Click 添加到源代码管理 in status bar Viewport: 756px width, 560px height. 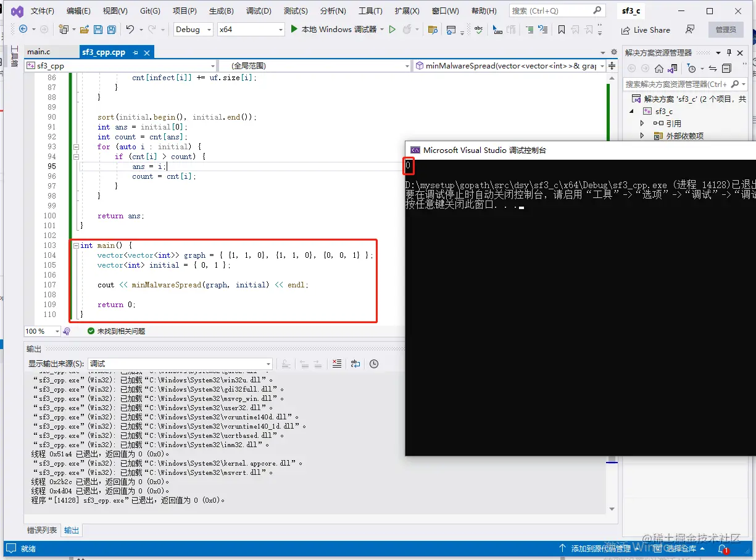[600, 548]
